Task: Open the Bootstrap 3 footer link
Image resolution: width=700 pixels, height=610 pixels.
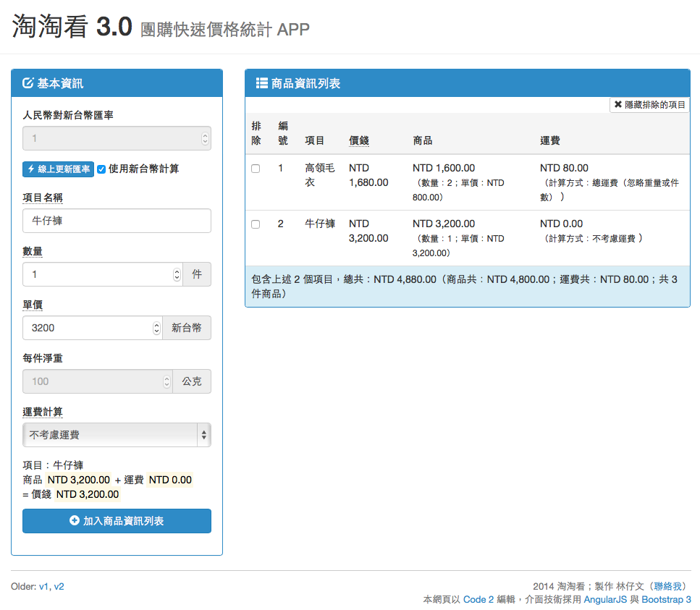Action: pos(666,600)
